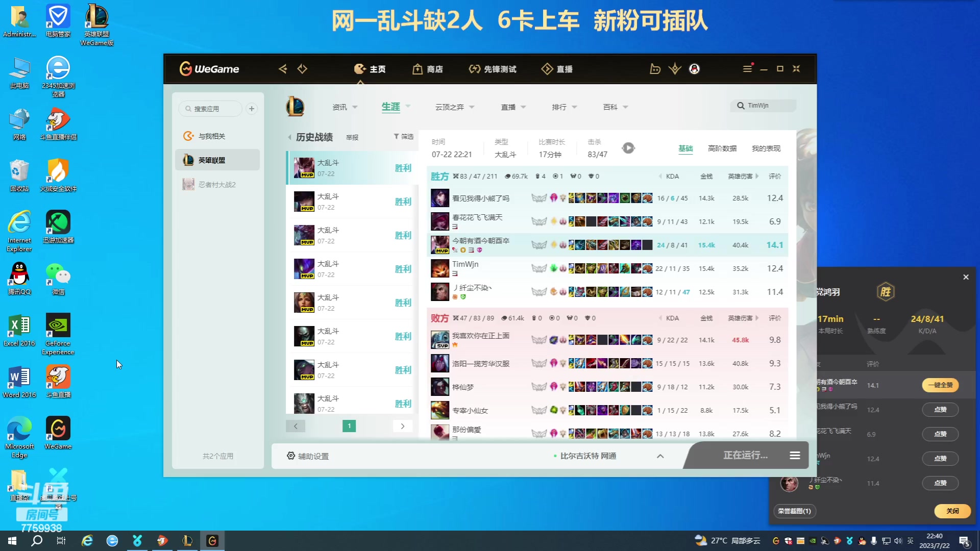This screenshot has width=980, height=551.
Task: Open the 筛选 filter button
Action: (x=403, y=137)
